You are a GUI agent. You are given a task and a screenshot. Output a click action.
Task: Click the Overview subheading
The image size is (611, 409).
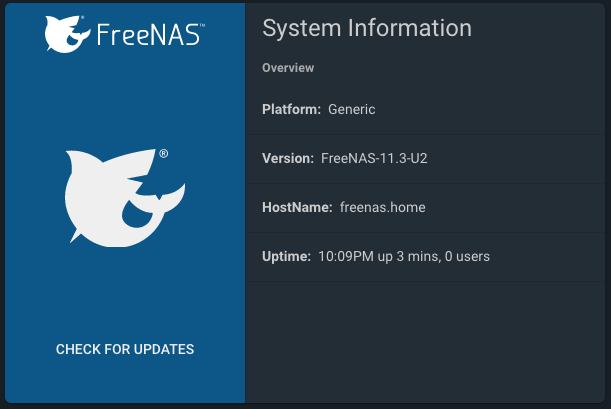tap(288, 68)
